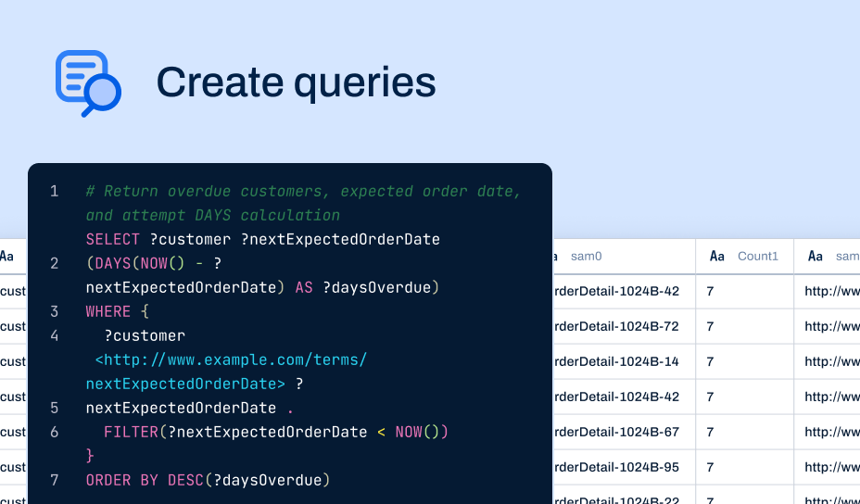Click the comment "# Return overdue customers" line

point(303,191)
